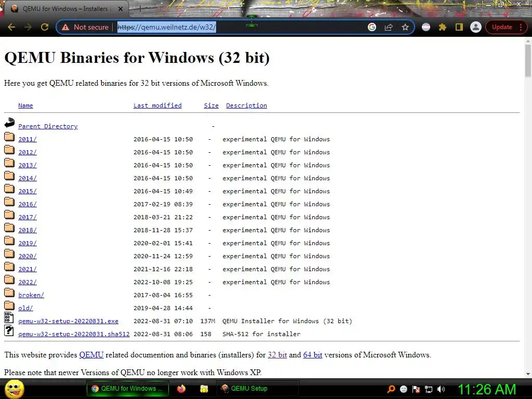Viewport: 532px width, 399px height.
Task: Open the 2015/ directory link
Action: (28, 191)
